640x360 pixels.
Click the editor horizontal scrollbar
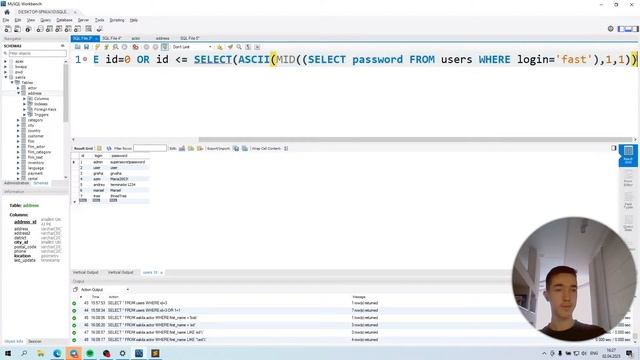[415, 140]
